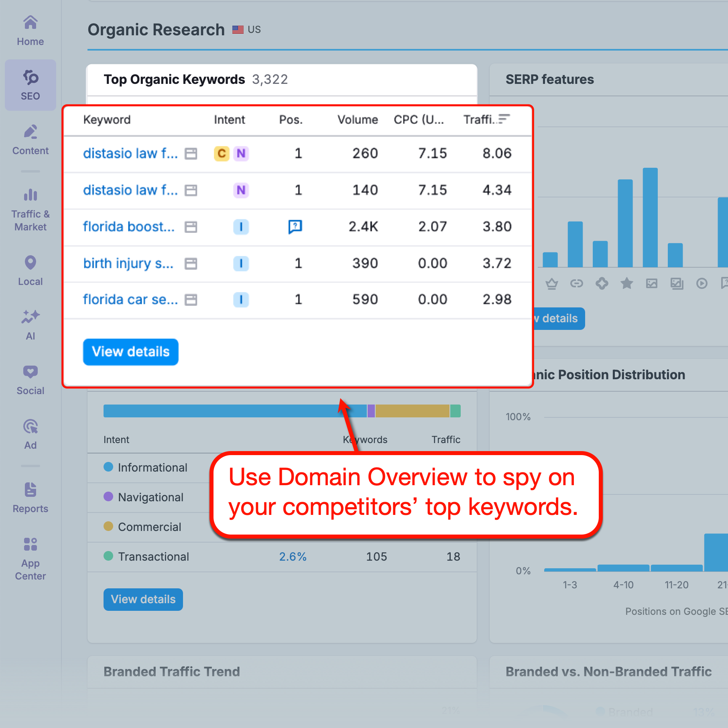Toggle the Commercial intent badge on distasio keyword
728x728 pixels.
221,154
